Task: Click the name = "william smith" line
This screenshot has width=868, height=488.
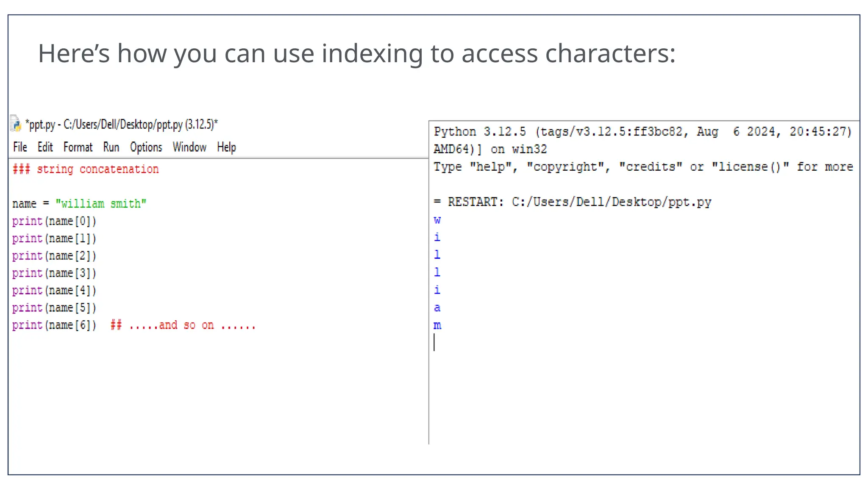Action: click(x=79, y=204)
